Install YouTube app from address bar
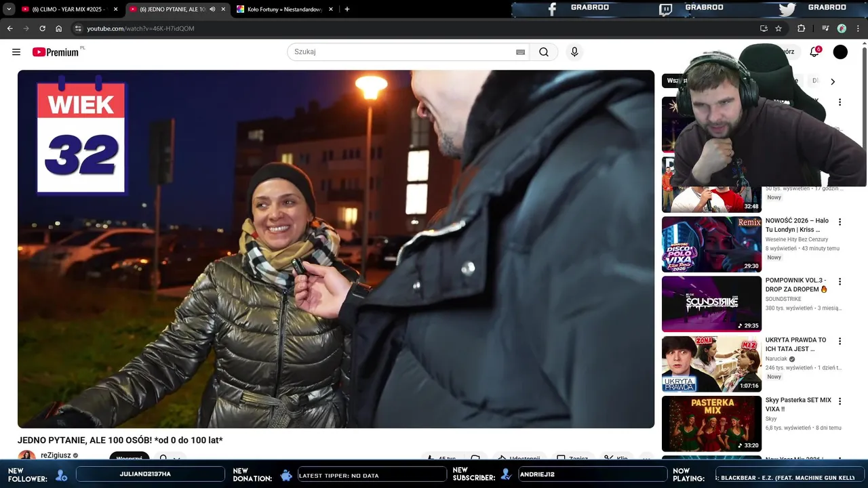 tap(764, 28)
